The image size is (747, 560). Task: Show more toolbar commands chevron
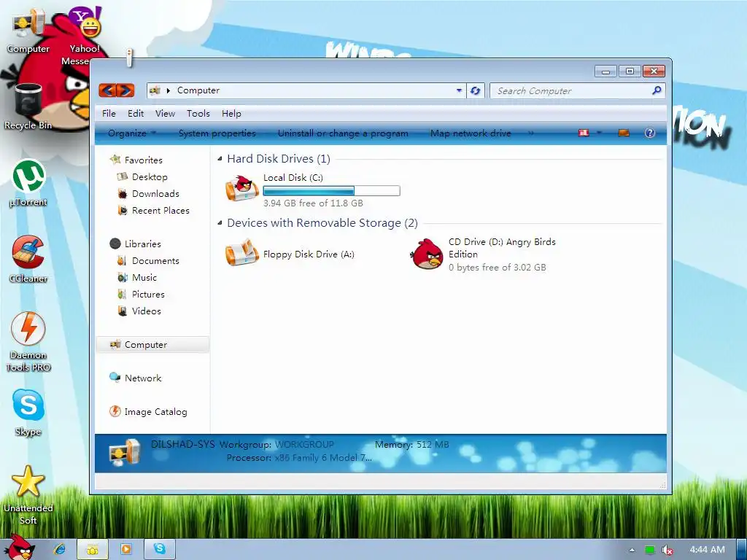pyautogui.click(x=531, y=133)
